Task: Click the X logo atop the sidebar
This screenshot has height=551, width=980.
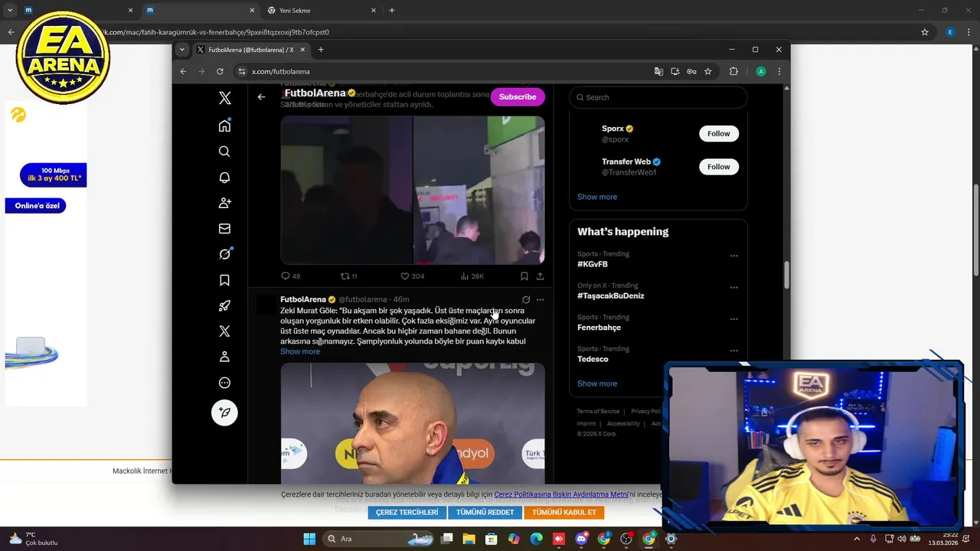Action: coord(224,98)
